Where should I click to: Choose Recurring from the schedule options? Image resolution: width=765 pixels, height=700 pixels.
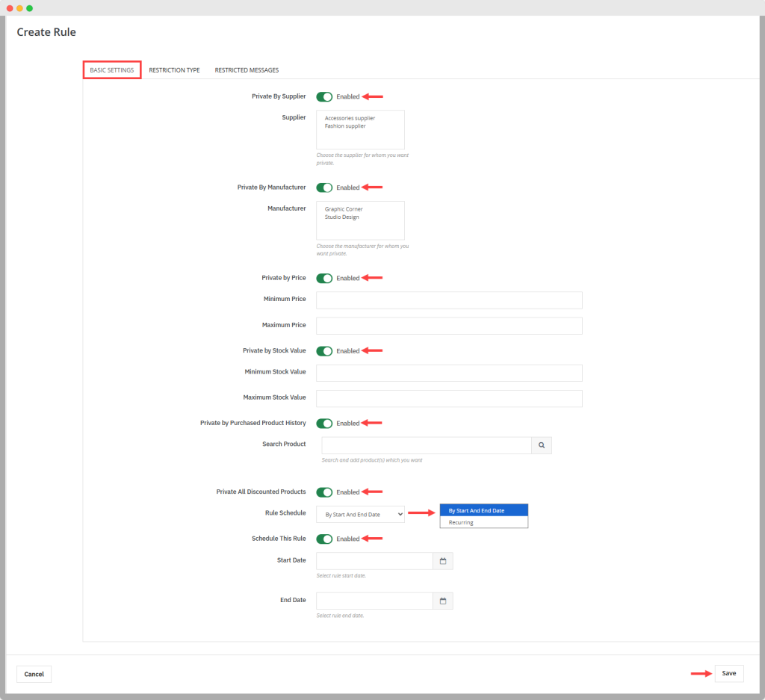(x=461, y=522)
